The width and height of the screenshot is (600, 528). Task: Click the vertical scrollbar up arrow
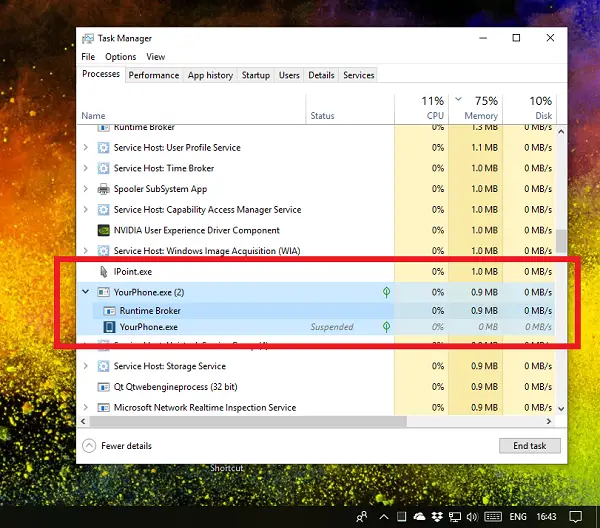561,132
